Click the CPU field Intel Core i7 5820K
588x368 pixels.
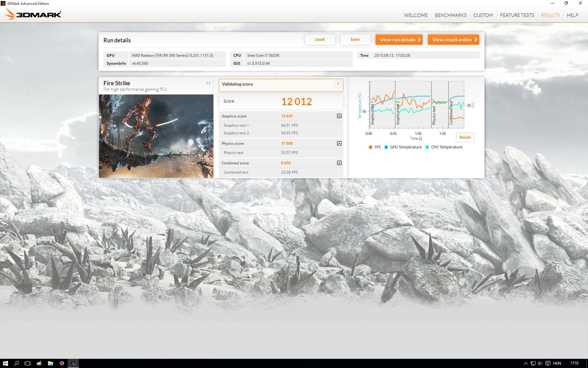tap(298, 56)
